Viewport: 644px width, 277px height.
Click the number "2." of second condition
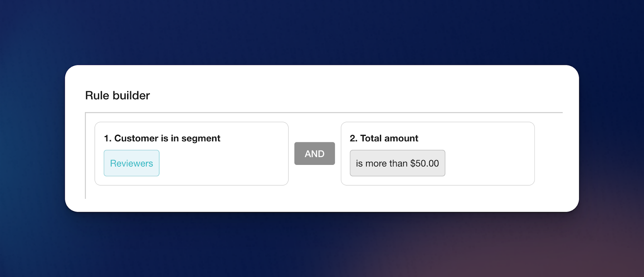tap(353, 138)
